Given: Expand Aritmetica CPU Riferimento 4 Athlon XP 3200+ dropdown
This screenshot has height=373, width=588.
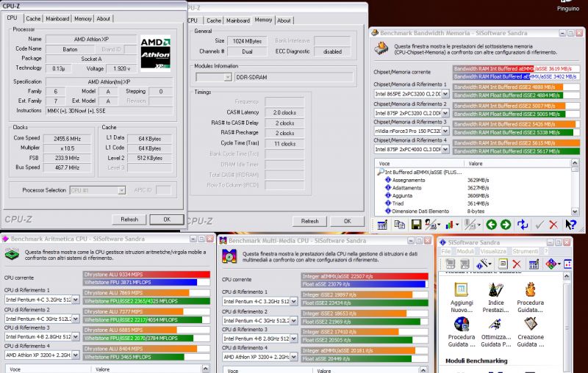Looking at the screenshot, I should coord(76,355).
